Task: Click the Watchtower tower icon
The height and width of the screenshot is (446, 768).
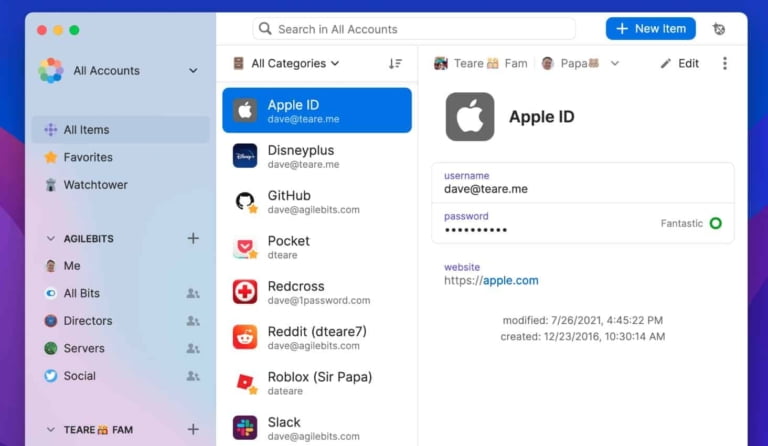Action: 51,185
